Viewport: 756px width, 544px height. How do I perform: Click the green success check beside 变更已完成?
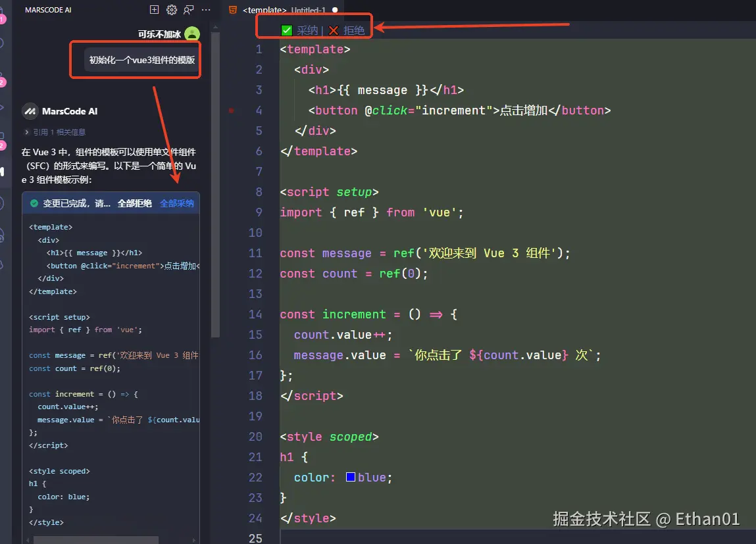pos(34,203)
